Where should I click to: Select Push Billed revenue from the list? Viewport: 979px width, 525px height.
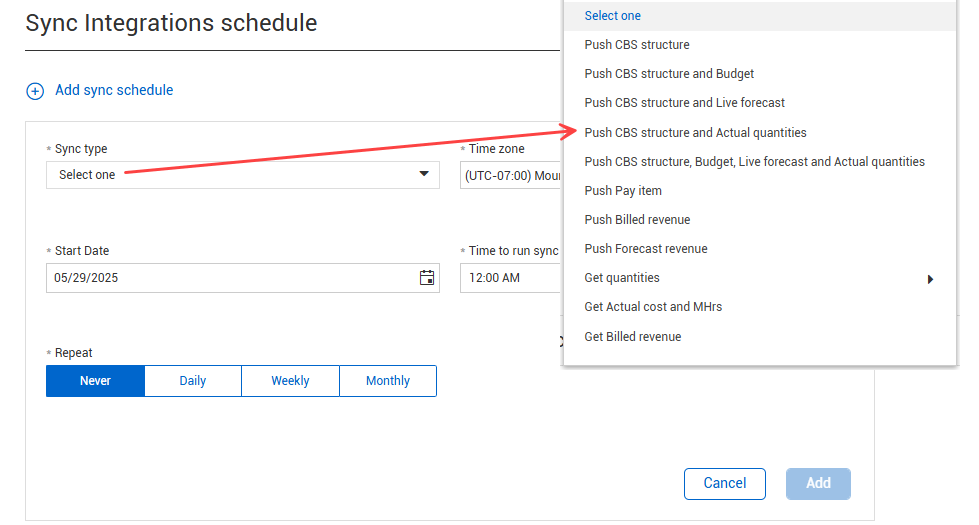tap(637, 220)
